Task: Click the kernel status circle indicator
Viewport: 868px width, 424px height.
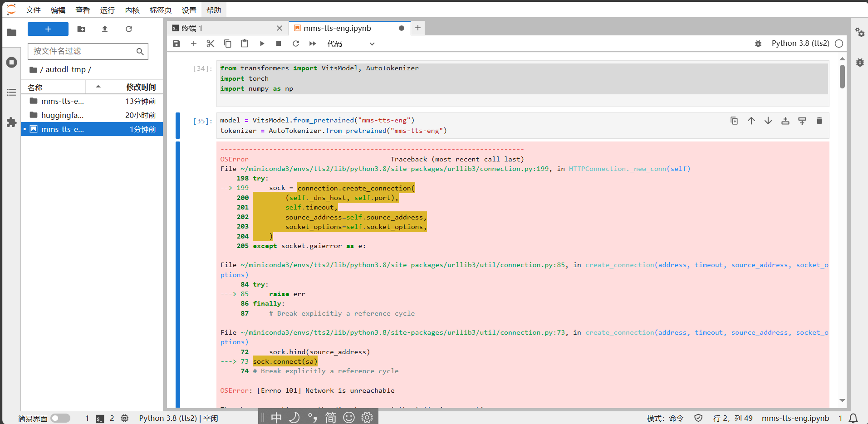Action: pyautogui.click(x=839, y=44)
